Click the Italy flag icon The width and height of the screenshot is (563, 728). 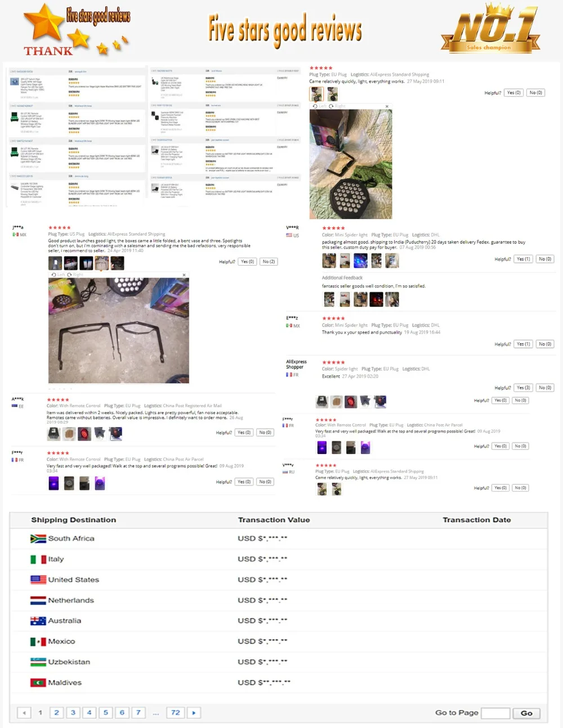38,559
